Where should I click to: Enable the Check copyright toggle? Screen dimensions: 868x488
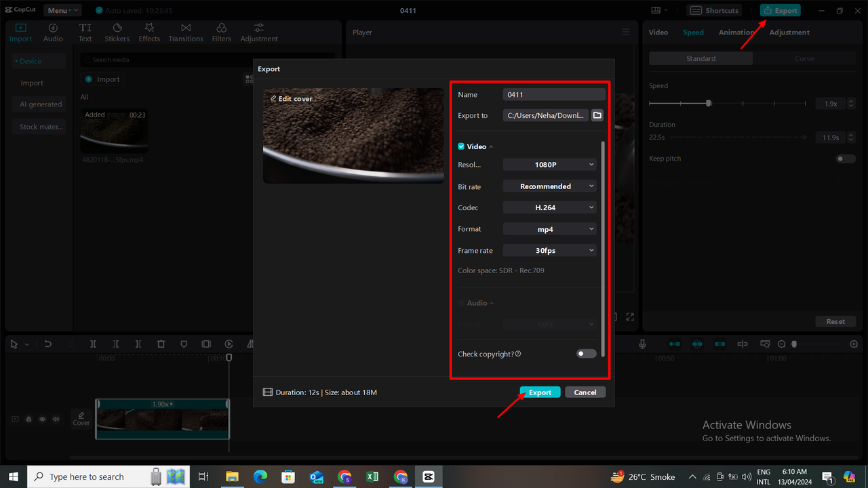click(586, 353)
